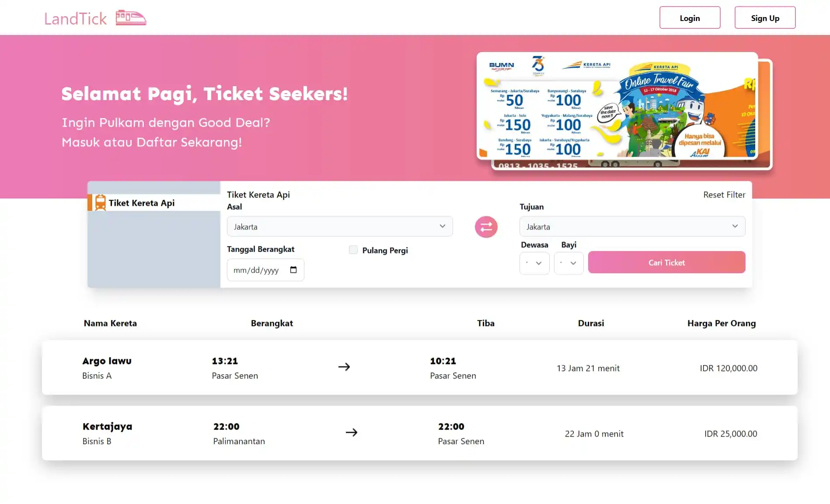Click the Tanggal Berangkat date input field
This screenshot has width=830, height=504.
click(258, 270)
